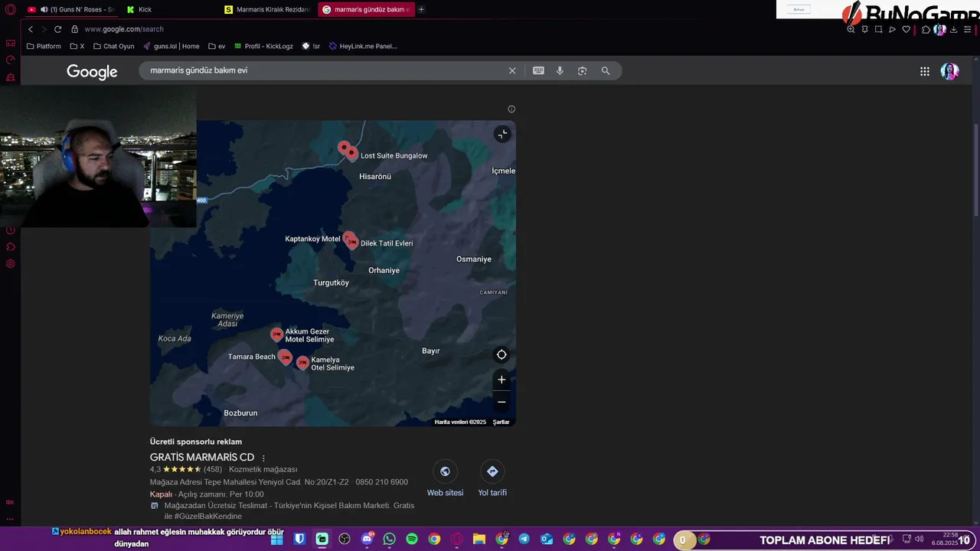Viewport: 980px width, 551px height.
Task: Click the address bar URL
Action: [124, 29]
